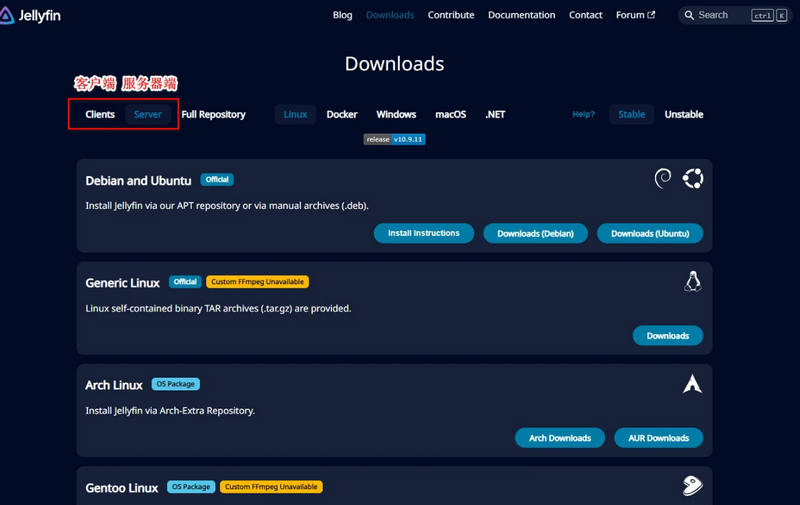Select the Server tab

(148, 114)
